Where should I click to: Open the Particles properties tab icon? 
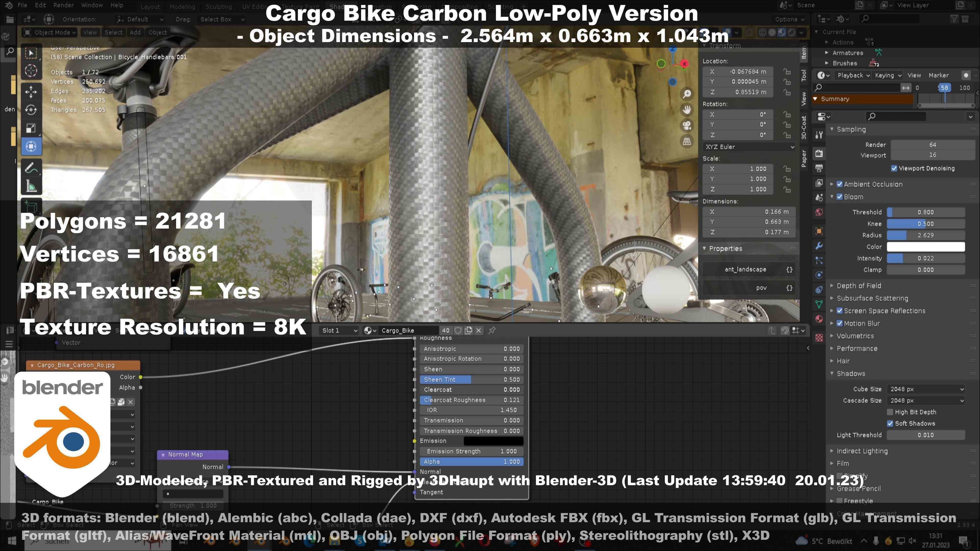(819, 260)
